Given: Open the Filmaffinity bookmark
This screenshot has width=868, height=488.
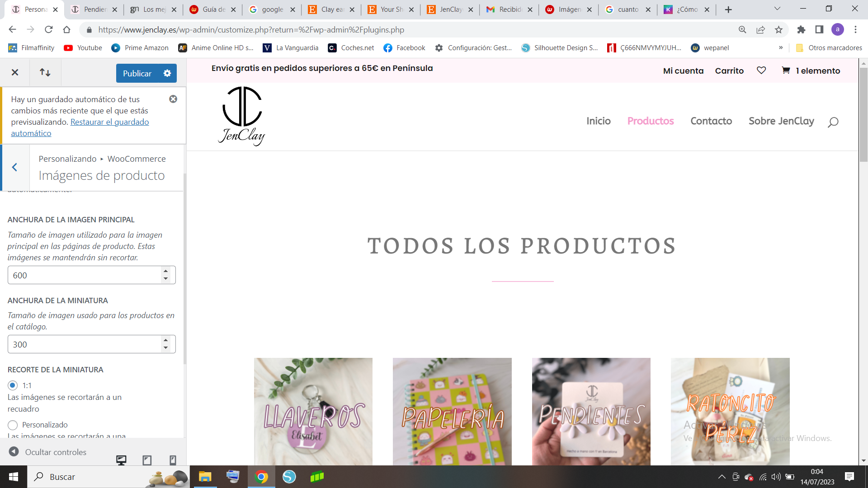Looking at the screenshot, I should coord(31,48).
